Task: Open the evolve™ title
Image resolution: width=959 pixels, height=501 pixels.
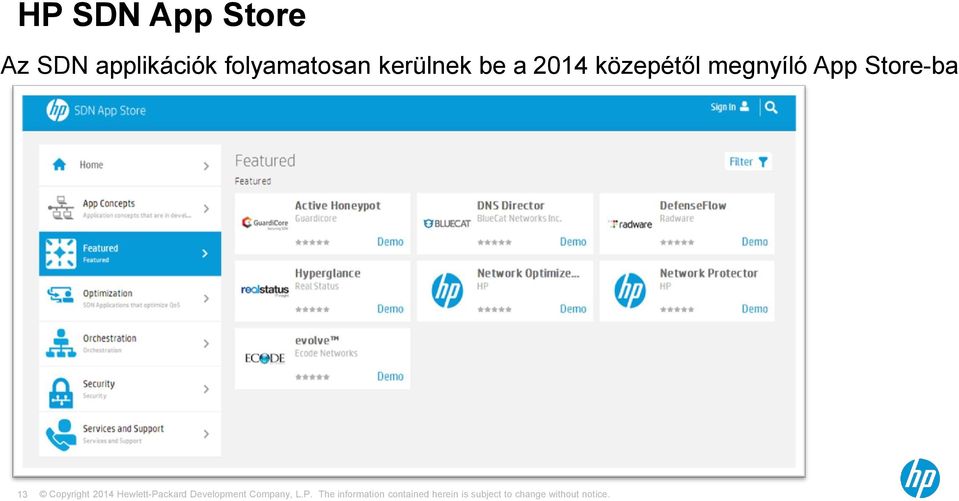Action: 317,341
